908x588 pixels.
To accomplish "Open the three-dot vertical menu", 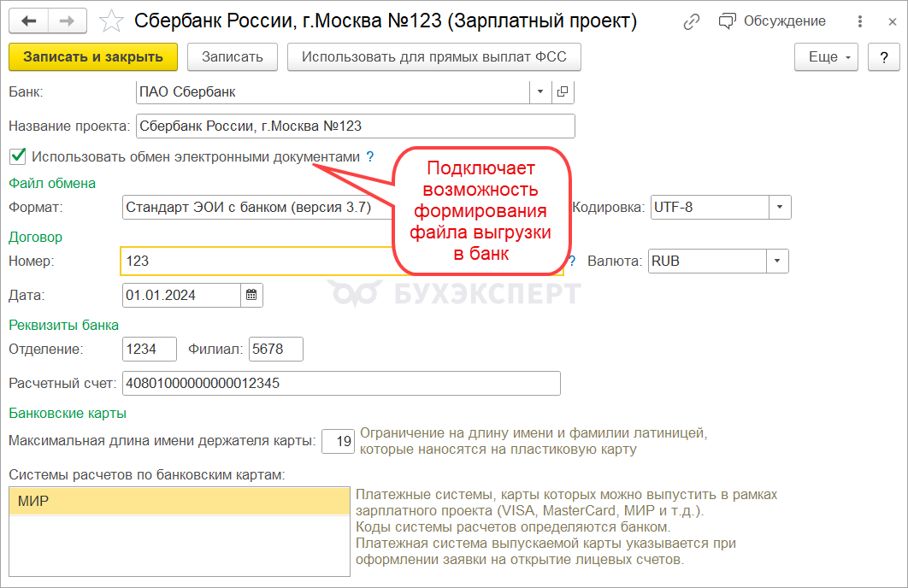I will tap(860, 21).
